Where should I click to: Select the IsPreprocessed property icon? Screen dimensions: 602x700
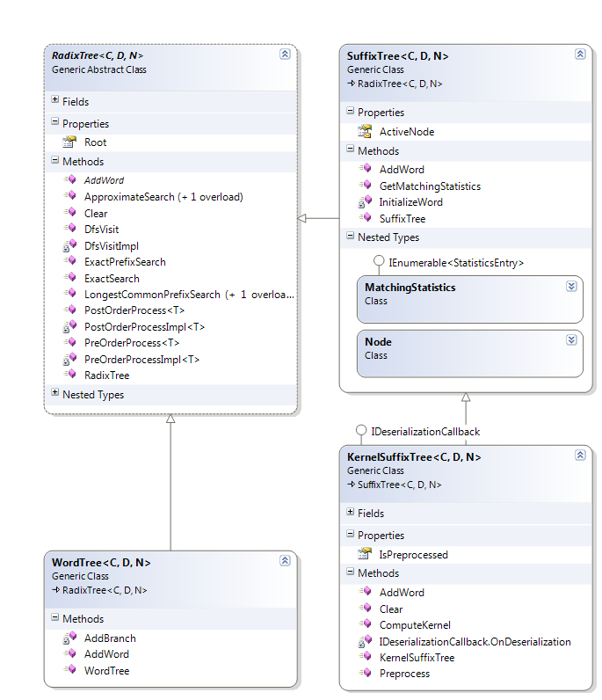click(365, 554)
